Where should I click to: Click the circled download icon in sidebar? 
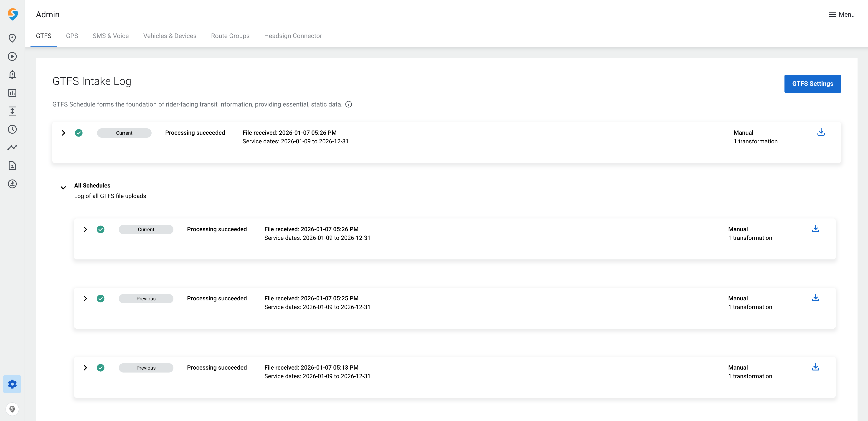click(x=13, y=184)
